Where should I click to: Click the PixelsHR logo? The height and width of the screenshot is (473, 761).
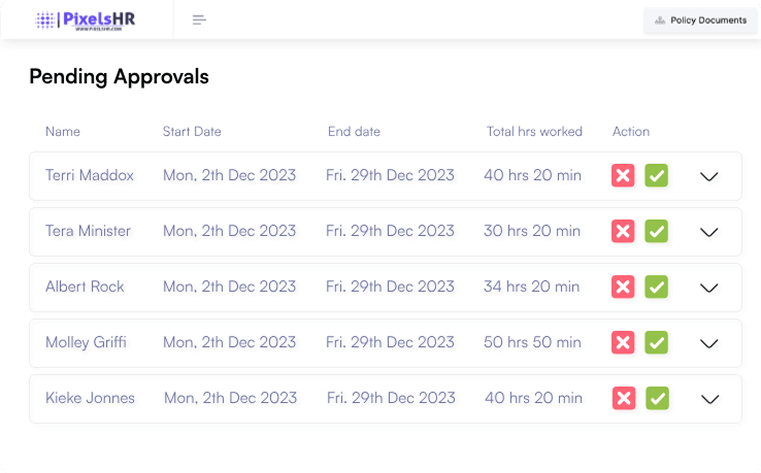tap(85, 20)
